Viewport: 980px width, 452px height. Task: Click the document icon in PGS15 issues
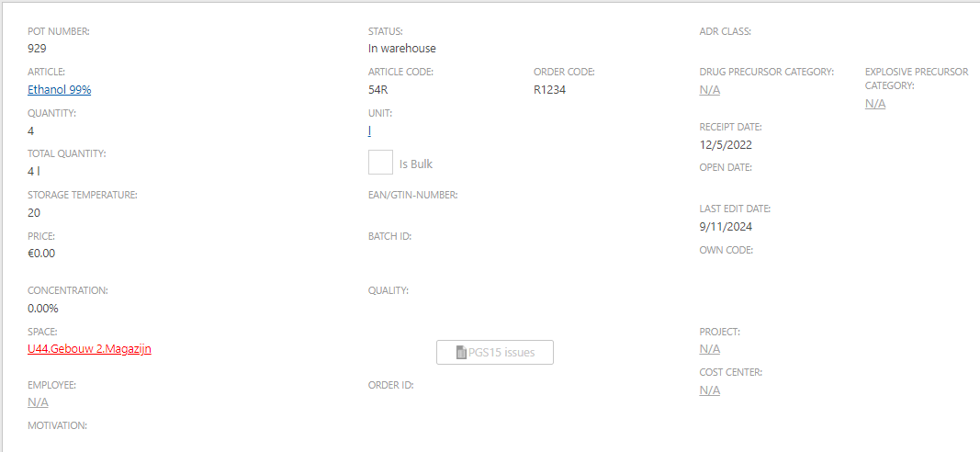tap(461, 353)
